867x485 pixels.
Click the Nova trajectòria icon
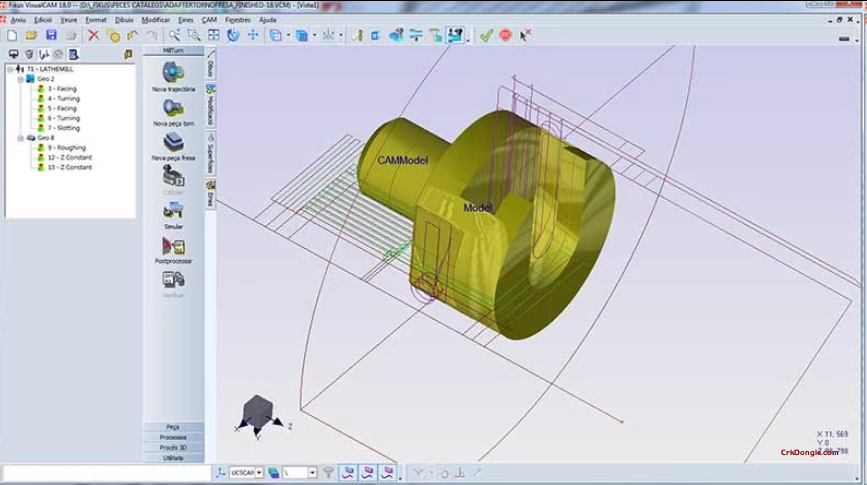(173, 73)
